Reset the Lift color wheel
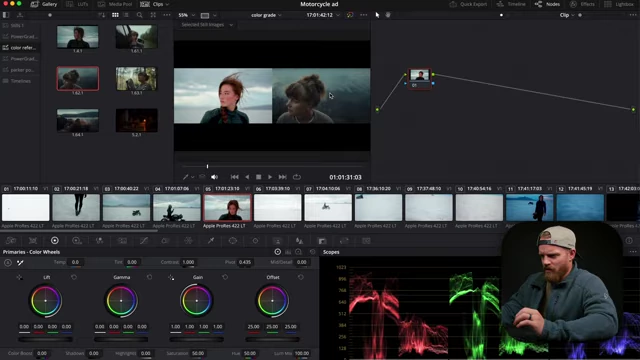 point(74,277)
